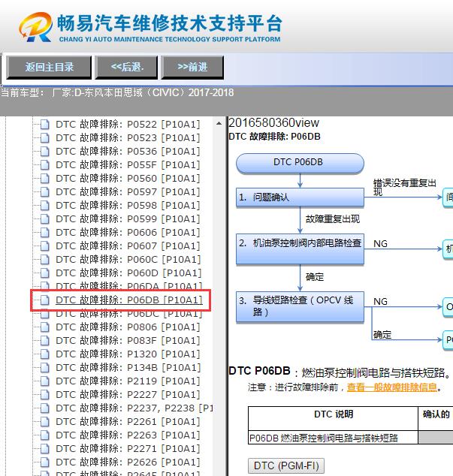Click the document icon beside P0599
Screen dimensions: 453x476
pyautogui.click(x=44, y=219)
